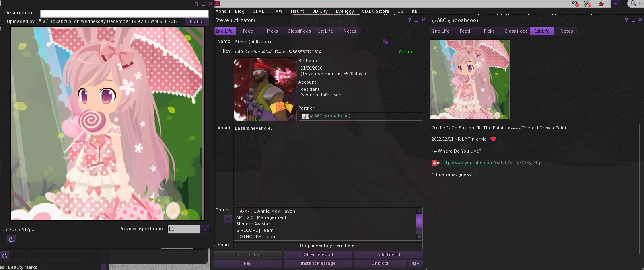This screenshot has width=644, height=270.
Task: Toggle the eye visibility blocked icon
Action: pyautogui.click(x=575, y=4)
